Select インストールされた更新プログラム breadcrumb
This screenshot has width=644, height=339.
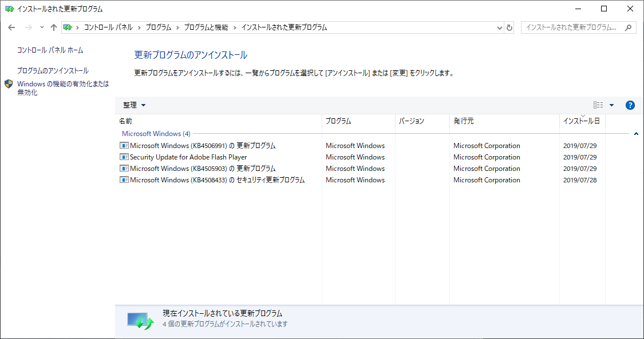(x=284, y=27)
